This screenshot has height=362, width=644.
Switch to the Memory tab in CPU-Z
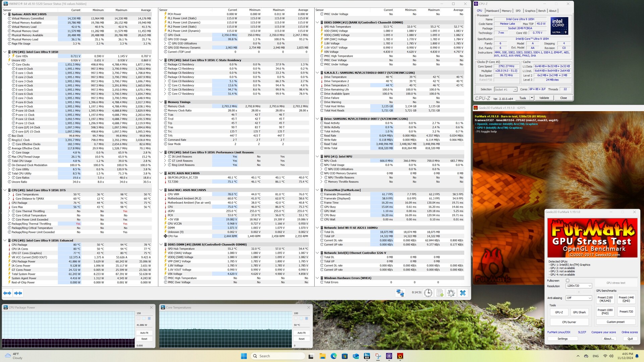[x=506, y=11]
